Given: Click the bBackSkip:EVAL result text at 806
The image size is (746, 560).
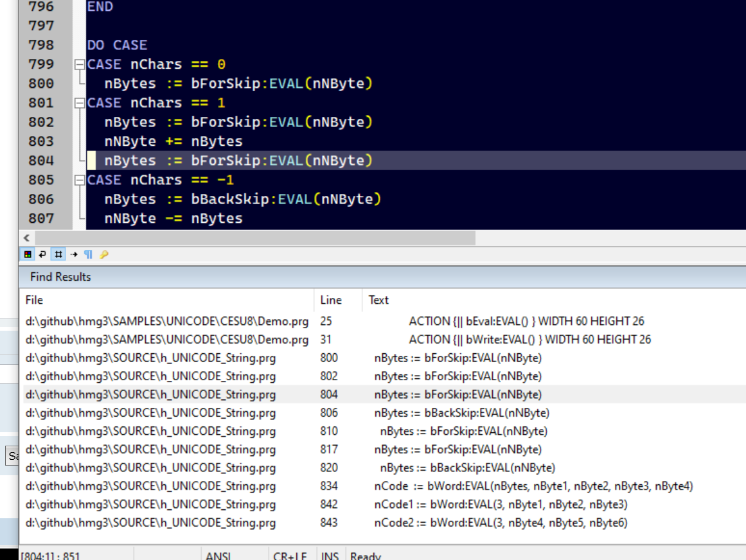Looking at the screenshot, I should click(x=461, y=413).
